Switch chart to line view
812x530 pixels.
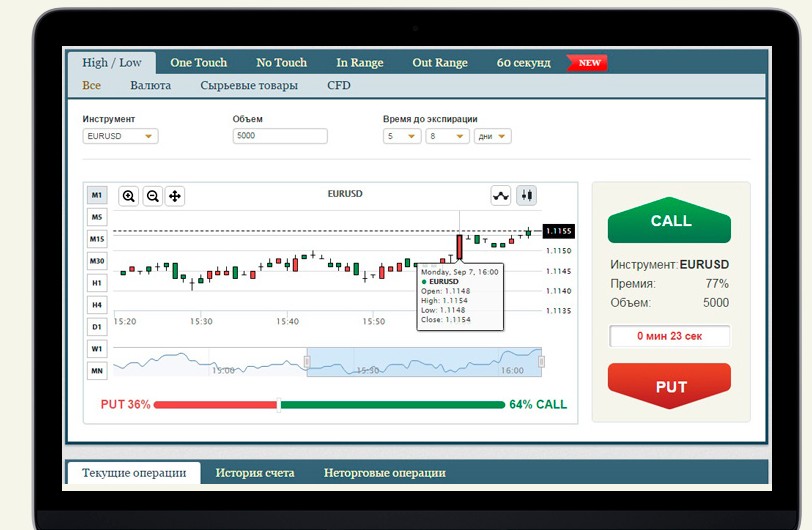(x=501, y=195)
